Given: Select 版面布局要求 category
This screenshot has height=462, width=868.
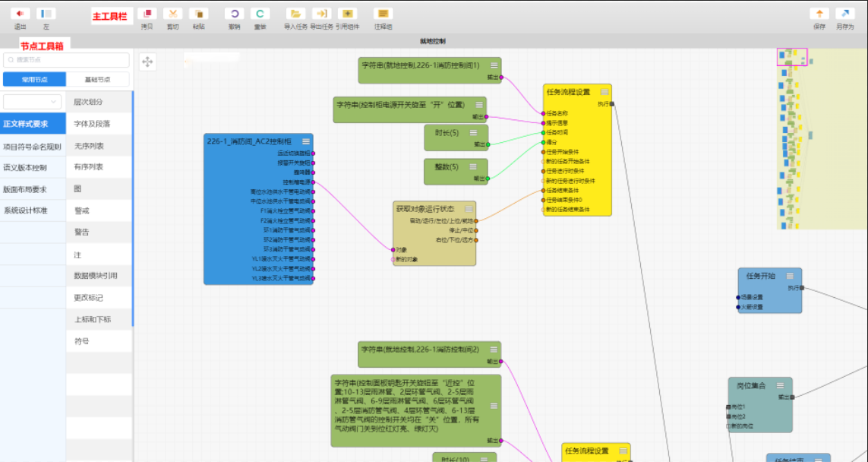Looking at the screenshot, I should pyautogui.click(x=33, y=189).
